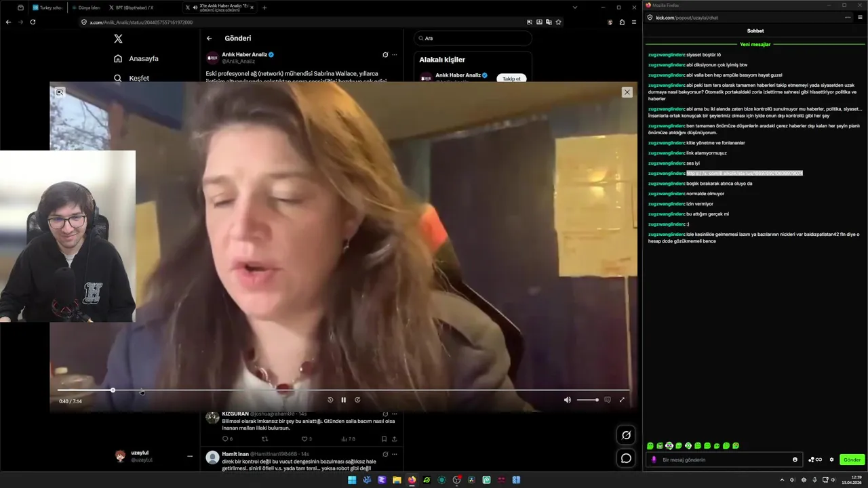This screenshot has width=868, height=488.
Task: Share KIZGURAN's comment
Action: tap(394, 439)
